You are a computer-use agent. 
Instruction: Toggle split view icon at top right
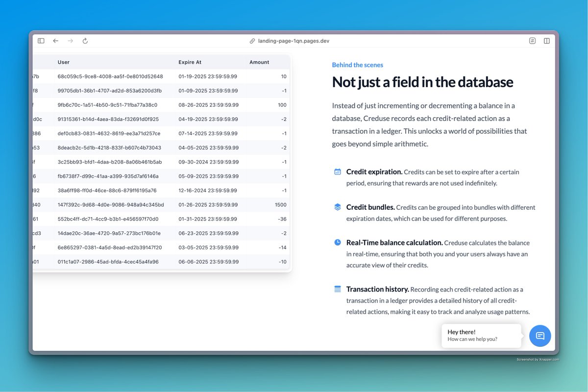(x=547, y=41)
